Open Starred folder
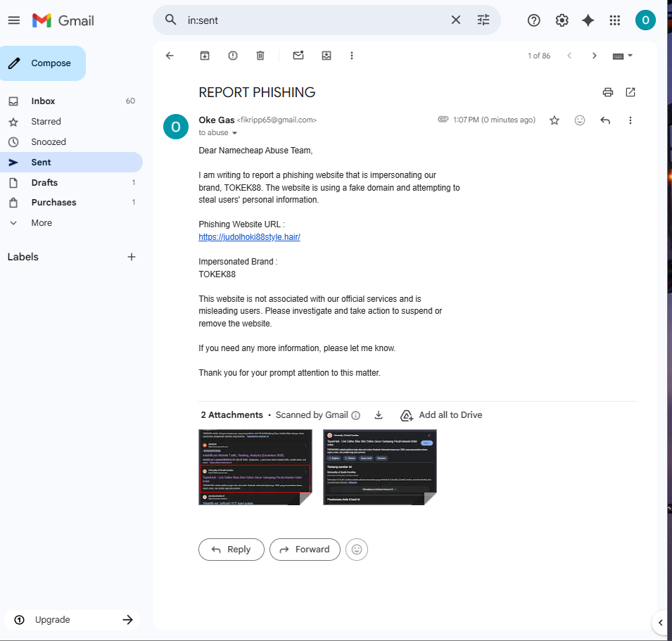Screen dimensions: 672x641 tap(71, 122)
